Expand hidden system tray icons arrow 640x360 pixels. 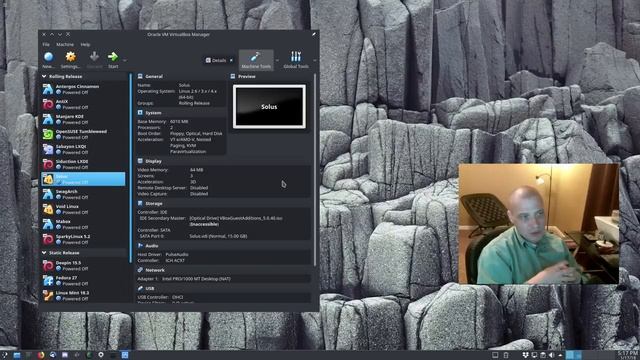pos(560,355)
